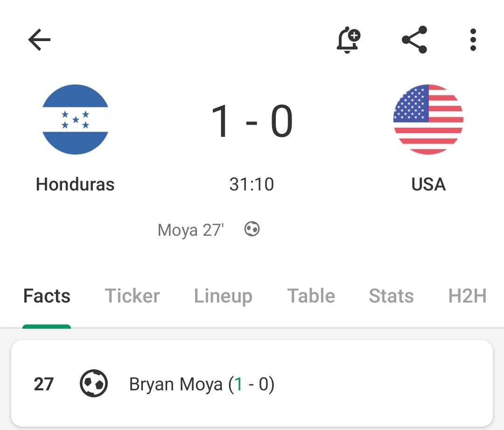Tap the soccer ball next to Moya 27'

tap(252, 229)
